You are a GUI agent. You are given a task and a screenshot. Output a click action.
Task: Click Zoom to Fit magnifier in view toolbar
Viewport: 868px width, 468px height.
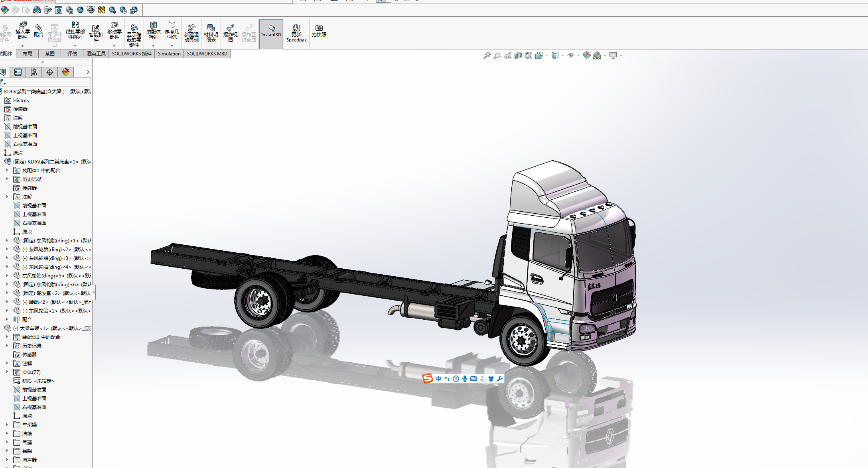point(487,56)
